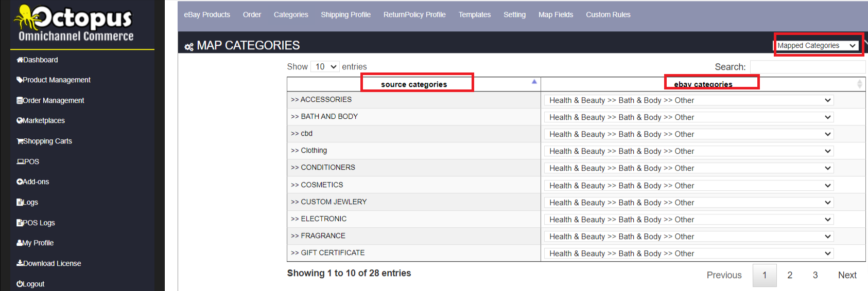This screenshot has width=868, height=291.
Task: Go to pagination page 3
Action: [x=815, y=275]
